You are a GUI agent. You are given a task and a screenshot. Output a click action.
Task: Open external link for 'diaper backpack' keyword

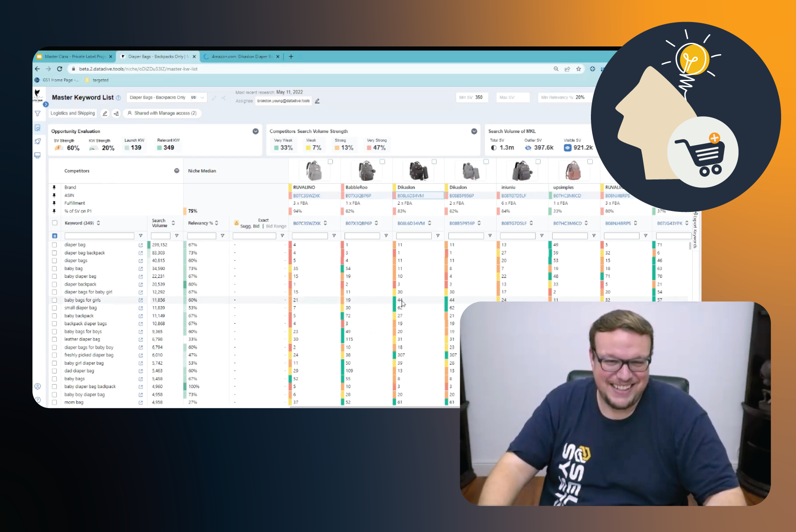(141, 284)
